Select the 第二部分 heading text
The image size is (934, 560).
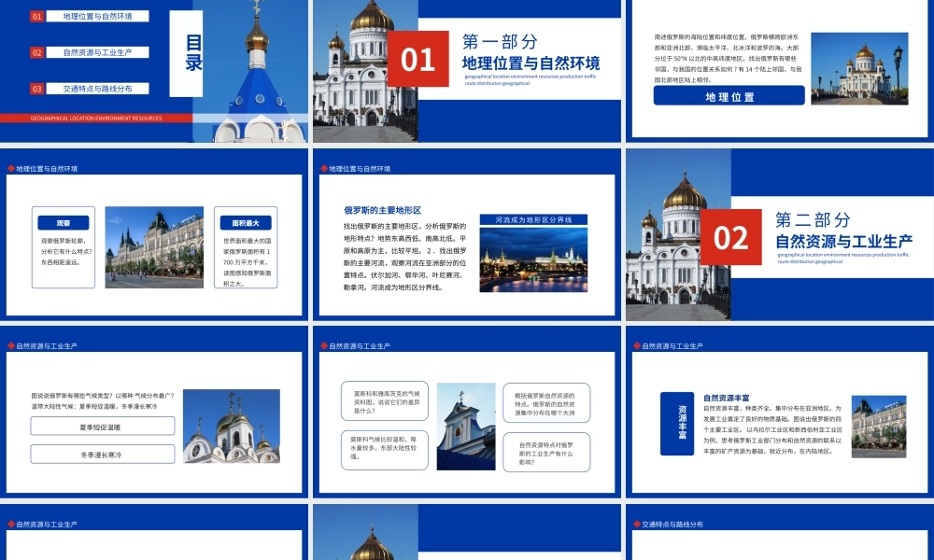pos(813,219)
